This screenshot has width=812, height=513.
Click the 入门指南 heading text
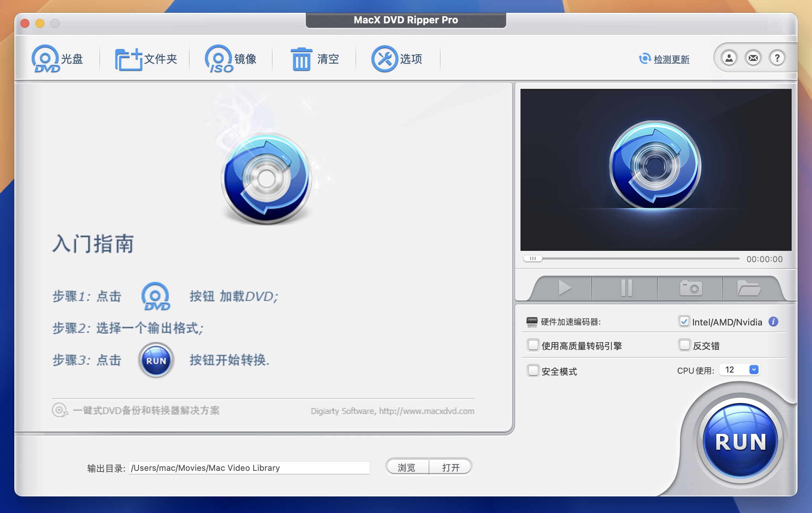[93, 244]
